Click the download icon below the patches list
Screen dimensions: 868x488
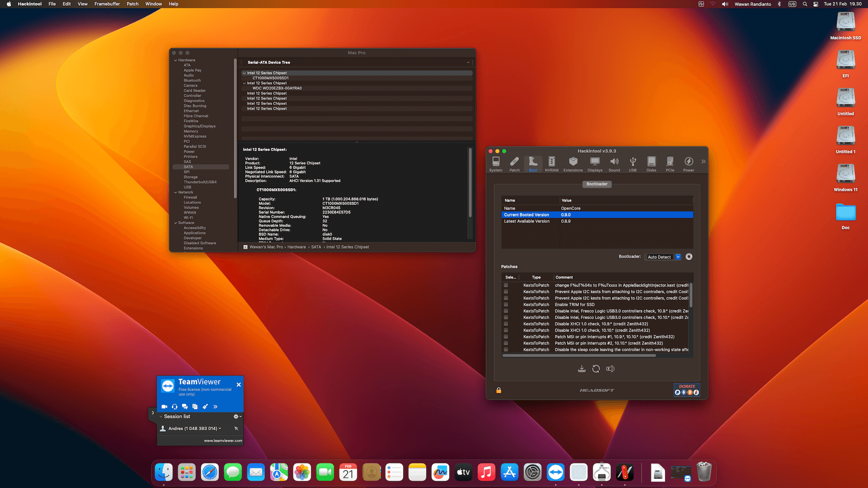(582, 369)
